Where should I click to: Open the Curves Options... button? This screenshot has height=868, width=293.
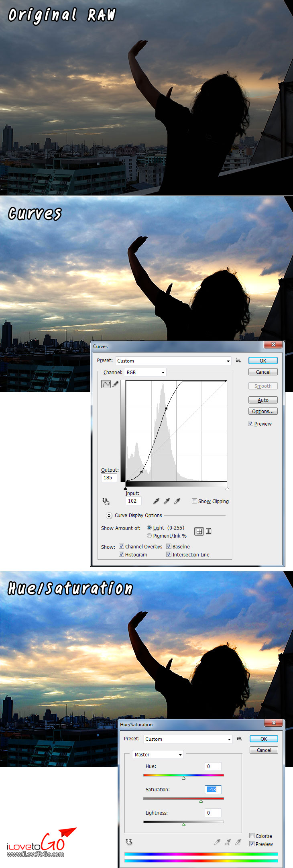(x=263, y=411)
